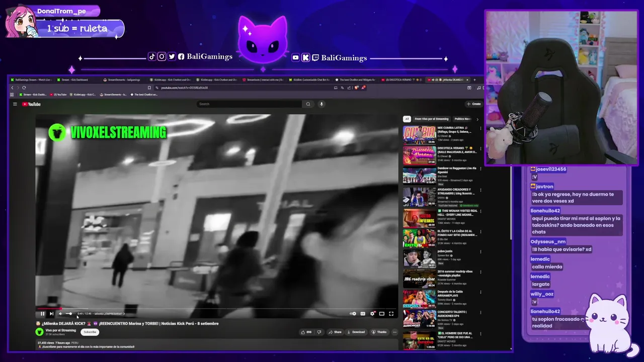644x362 pixels.
Task: Open options menu for AYUDANDO CREADORES Y STREAMERS
Action: point(480,190)
